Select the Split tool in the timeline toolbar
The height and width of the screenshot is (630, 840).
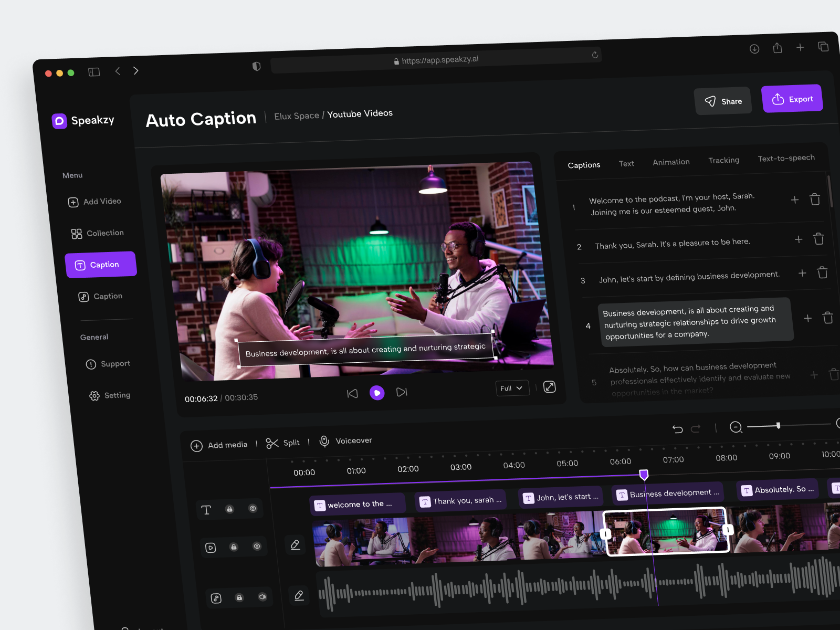click(x=283, y=443)
